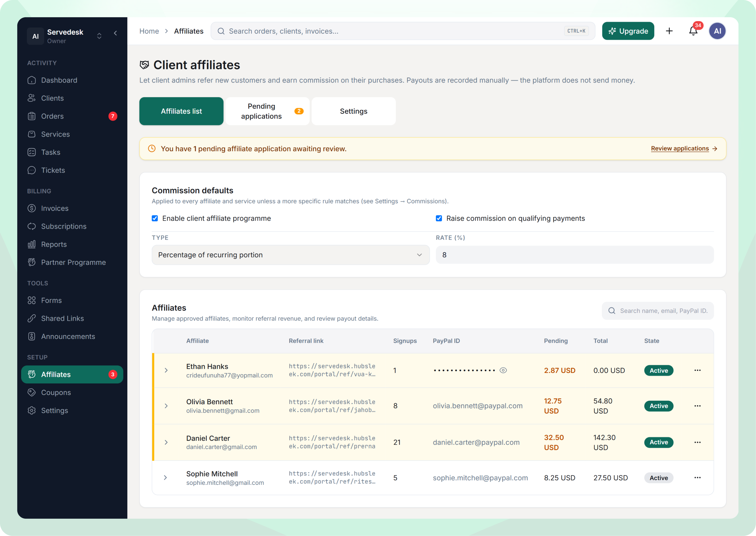
Task: Collapse the sidebar with the arrow icon
Action: 115,33
